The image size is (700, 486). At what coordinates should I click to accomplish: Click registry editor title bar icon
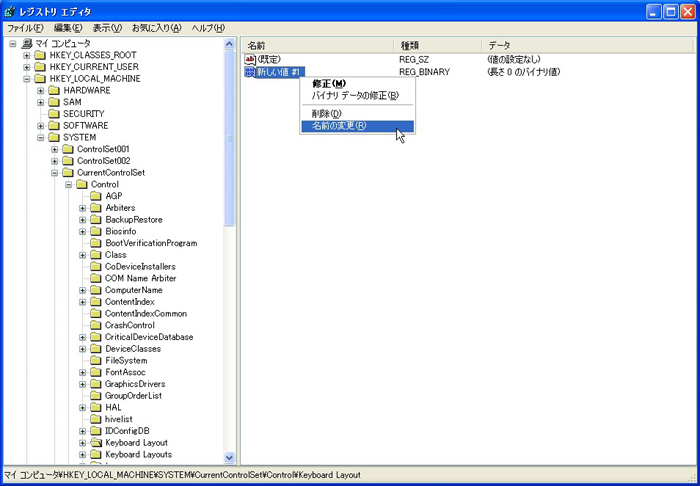(10, 12)
